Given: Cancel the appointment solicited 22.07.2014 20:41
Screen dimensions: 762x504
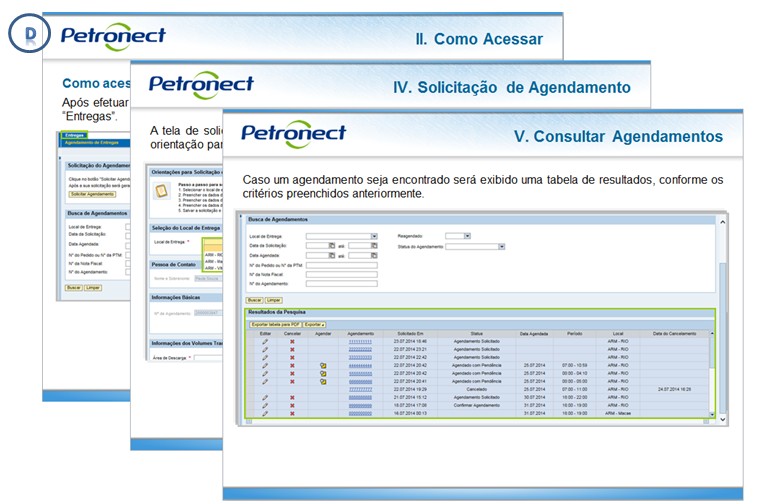Looking at the screenshot, I should click(292, 382).
